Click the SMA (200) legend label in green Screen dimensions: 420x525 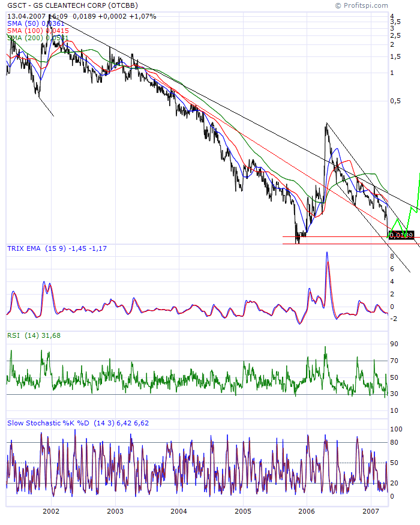(38, 38)
